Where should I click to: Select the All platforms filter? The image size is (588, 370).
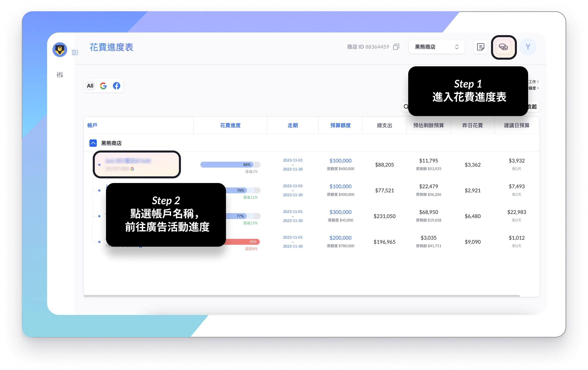(90, 86)
